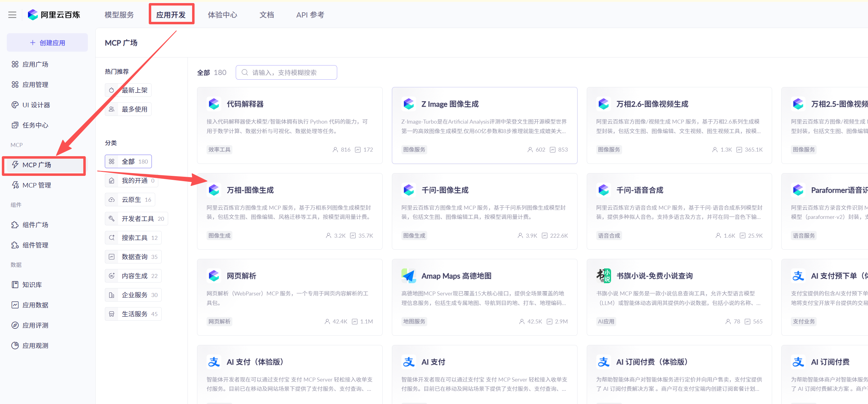Viewport: 868px width, 404px height.
Task: Click 创建应用 button
Action: click(48, 43)
